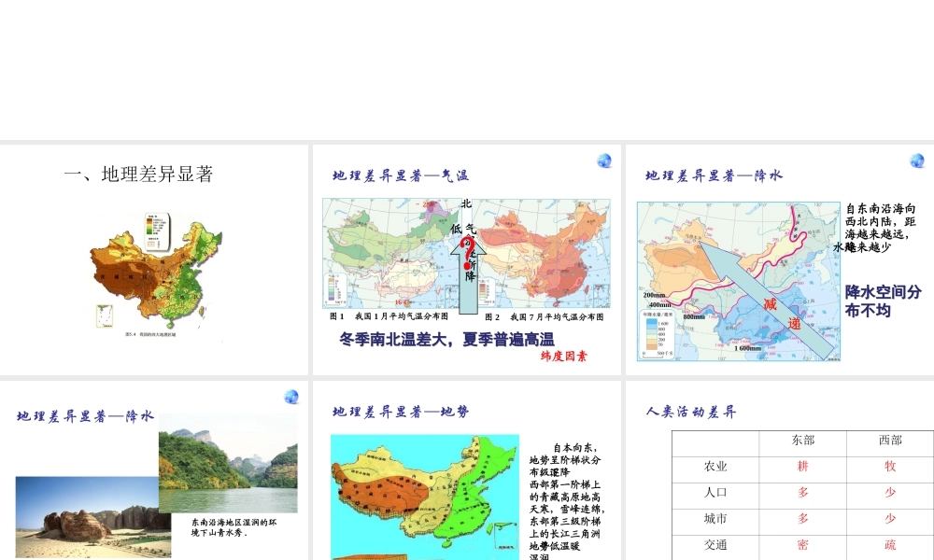This screenshot has height=560, width=934.
Task: Click the 交通 row label in the table
Action: pos(715,545)
